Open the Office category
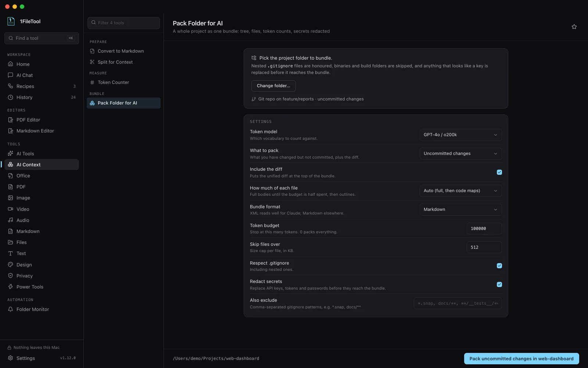Viewport: 588px width, 368px height. 42,176
